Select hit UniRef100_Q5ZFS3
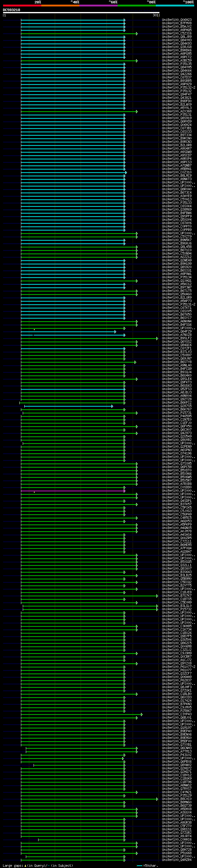197x868 pixels. [177, 389]
